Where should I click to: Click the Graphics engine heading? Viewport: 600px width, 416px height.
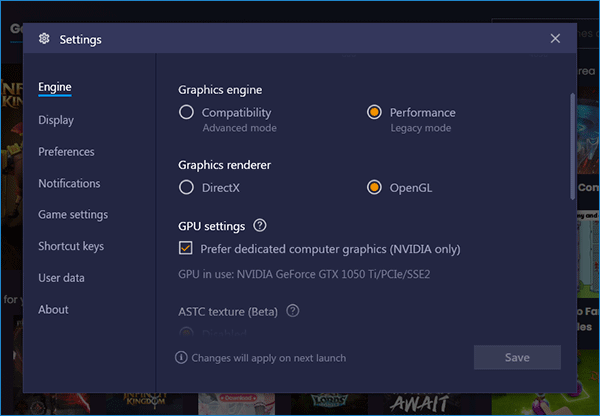click(220, 90)
